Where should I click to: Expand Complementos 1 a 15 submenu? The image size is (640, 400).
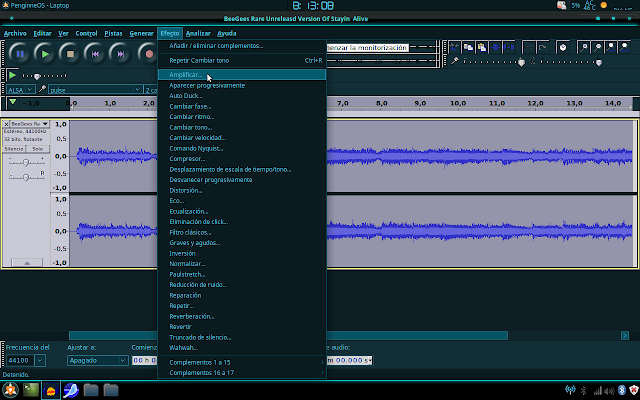pos(242,362)
